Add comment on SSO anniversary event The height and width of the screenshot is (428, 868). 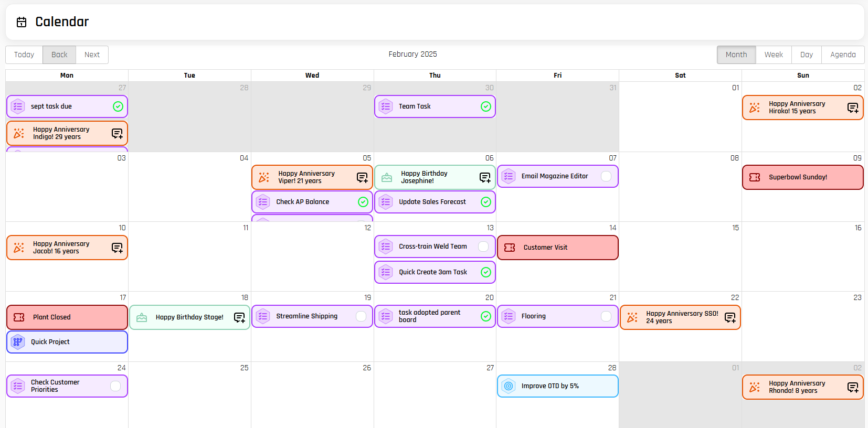730,317
